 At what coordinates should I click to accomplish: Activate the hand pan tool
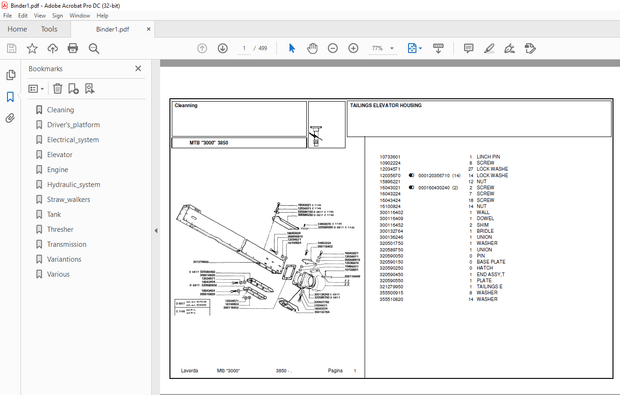pyautogui.click(x=312, y=48)
